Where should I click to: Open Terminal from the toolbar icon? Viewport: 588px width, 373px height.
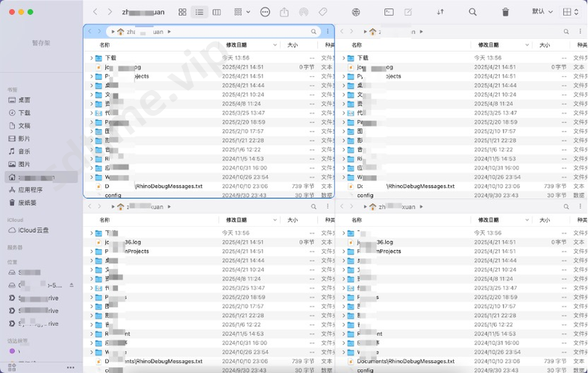point(389,13)
